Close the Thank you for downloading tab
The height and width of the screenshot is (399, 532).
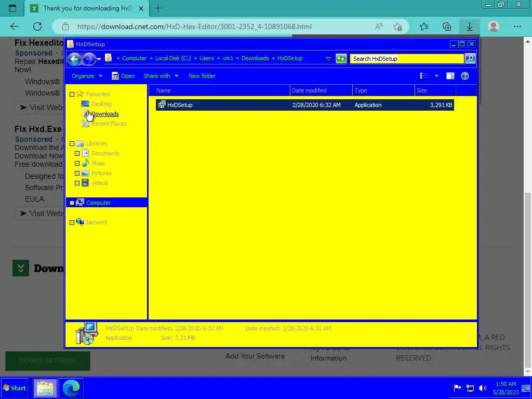(x=141, y=8)
